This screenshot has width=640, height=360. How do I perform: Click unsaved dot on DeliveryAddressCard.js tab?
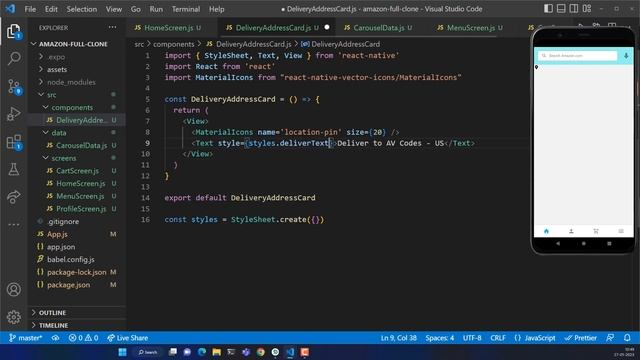327,27
